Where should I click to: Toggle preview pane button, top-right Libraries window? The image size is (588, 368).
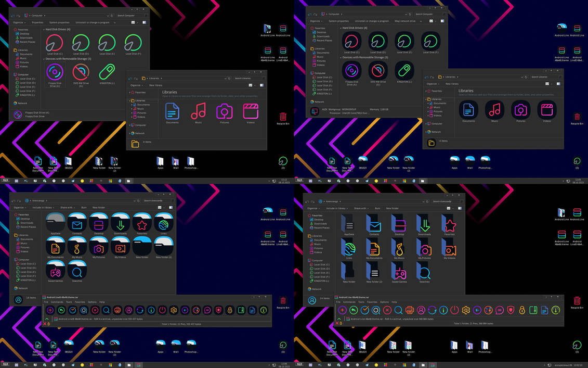point(558,84)
